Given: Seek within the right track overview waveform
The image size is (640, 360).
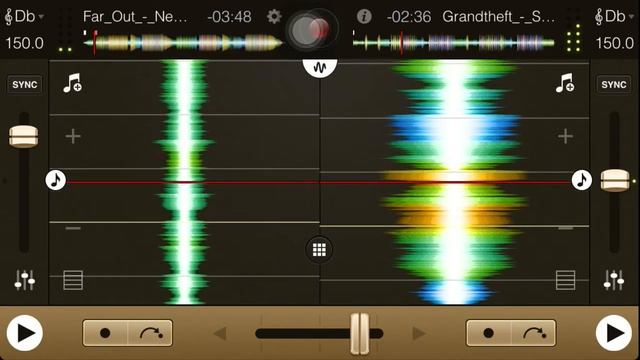Looking at the screenshot, I should tap(453, 42).
